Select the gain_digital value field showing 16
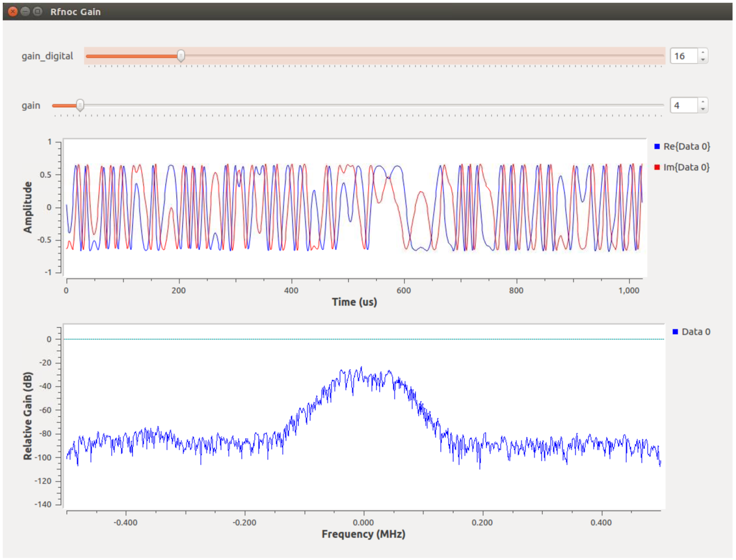 click(x=684, y=56)
